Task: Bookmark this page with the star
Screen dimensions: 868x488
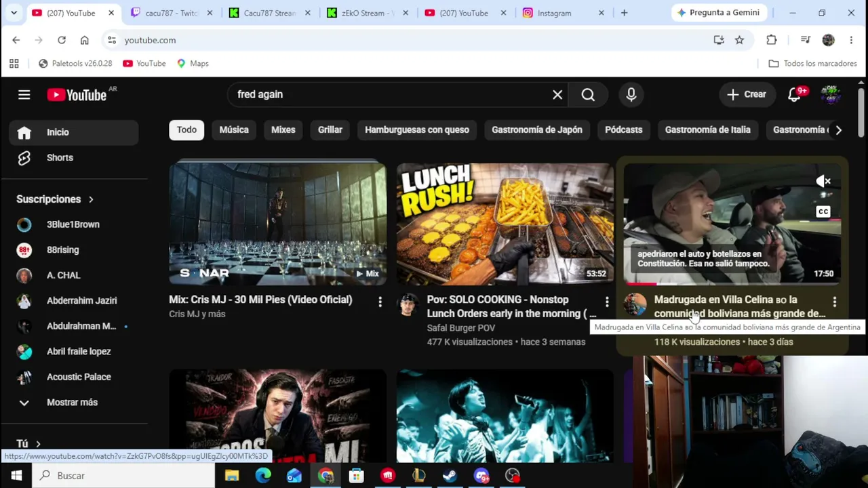Action: pos(739,40)
